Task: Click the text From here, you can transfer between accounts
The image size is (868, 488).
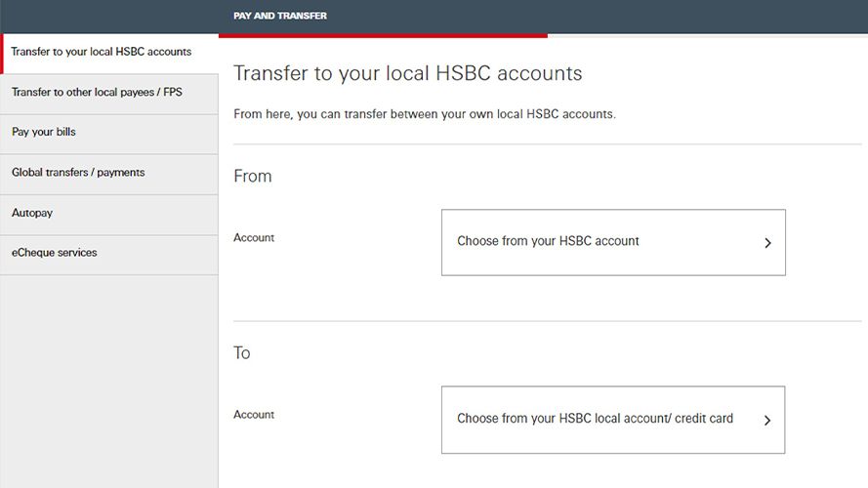Action: tap(425, 114)
